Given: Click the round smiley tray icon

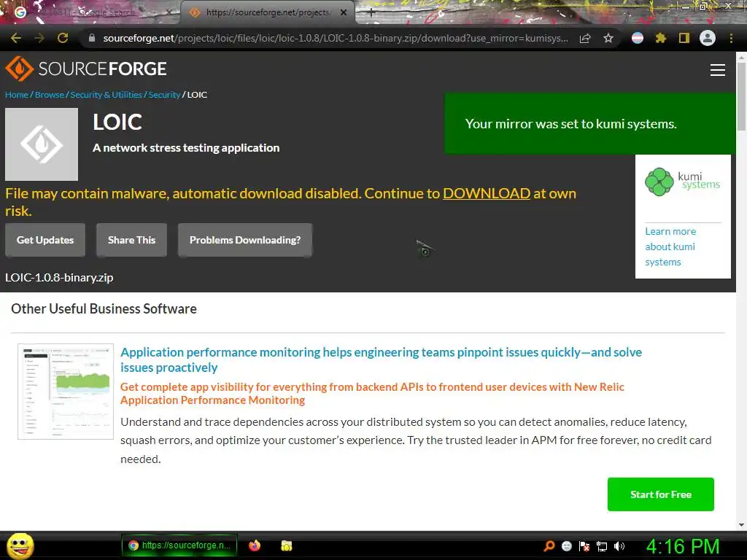Looking at the screenshot, I should click(566, 546).
